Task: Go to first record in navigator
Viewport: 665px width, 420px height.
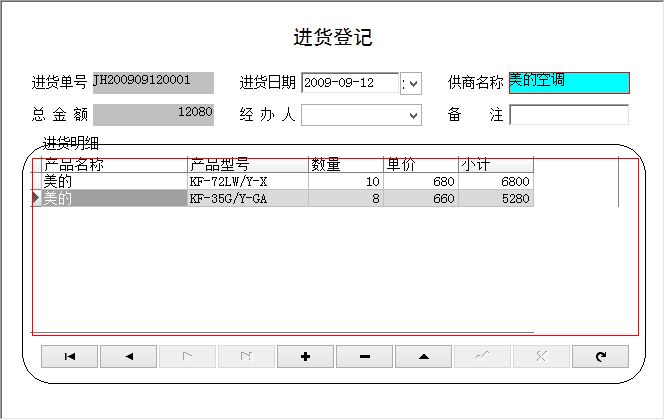Action: tap(70, 356)
